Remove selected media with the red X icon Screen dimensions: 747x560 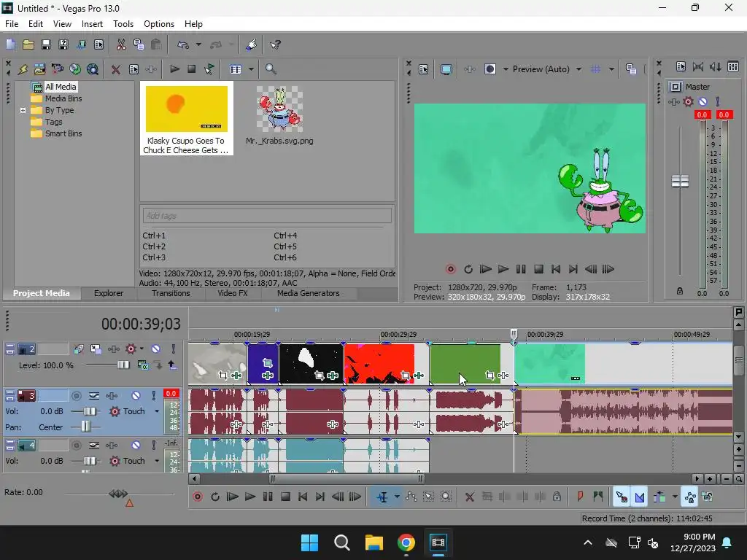pyautogui.click(x=116, y=69)
